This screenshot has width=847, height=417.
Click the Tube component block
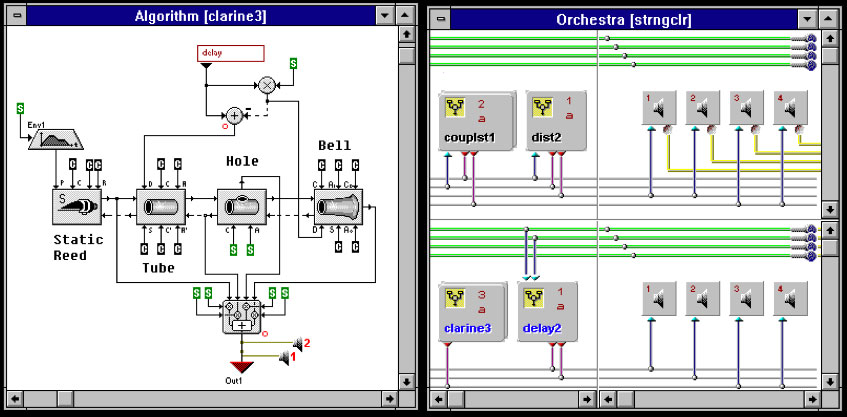point(160,209)
